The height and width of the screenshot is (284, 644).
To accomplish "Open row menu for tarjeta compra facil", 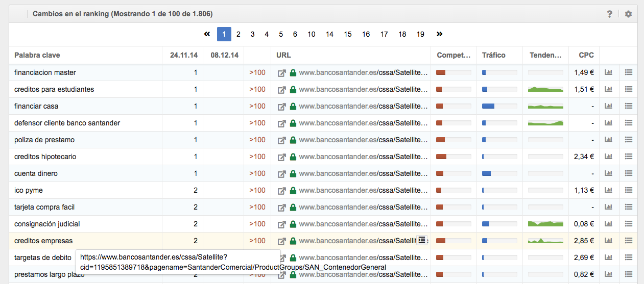I will [x=629, y=207].
